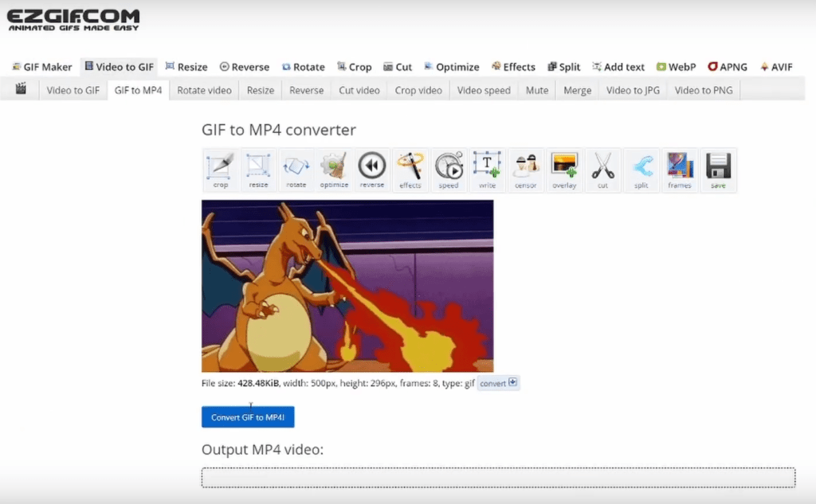Screen dimensions: 816x504
Task: Open the effects wand tool
Action: (x=410, y=170)
